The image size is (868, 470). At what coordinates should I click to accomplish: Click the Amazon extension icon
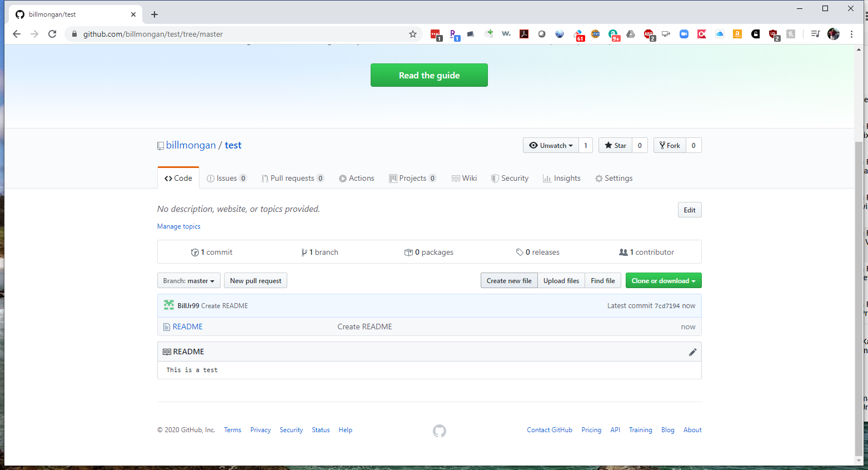737,34
